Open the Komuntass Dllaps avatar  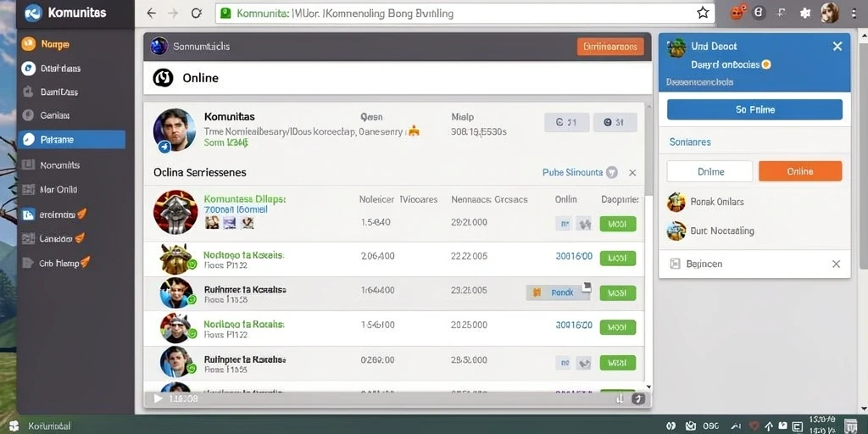pyautogui.click(x=175, y=212)
